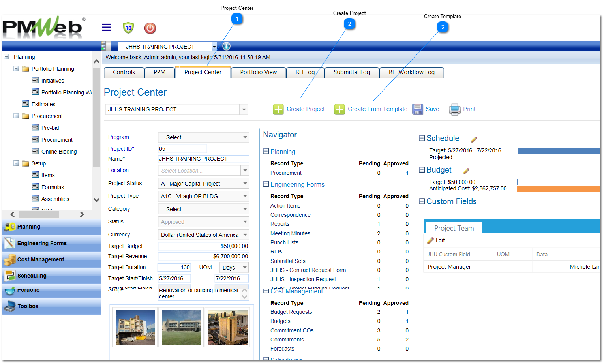Open the Punch Lists link
Image resolution: width=604 pixels, height=364 pixels.
tap(284, 242)
